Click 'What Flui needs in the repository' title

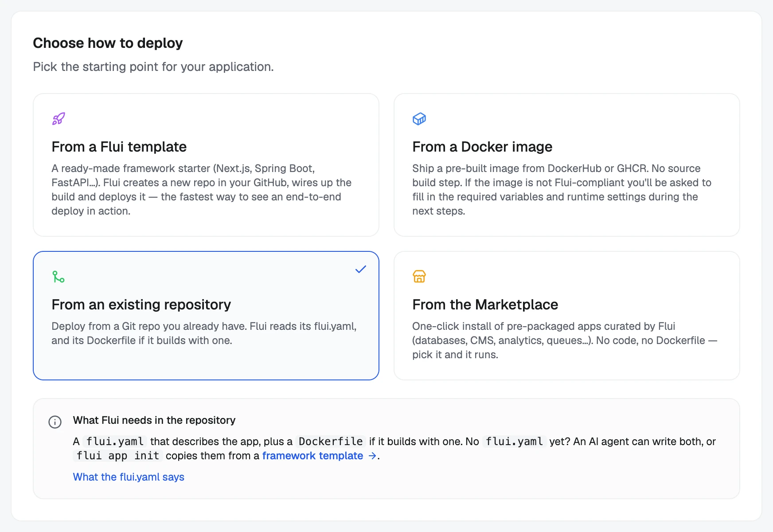[x=154, y=420]
